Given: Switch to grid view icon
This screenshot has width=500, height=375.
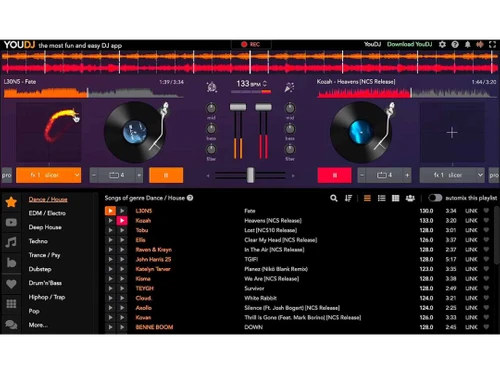Looking at the screenshot, I should [396, 198].
